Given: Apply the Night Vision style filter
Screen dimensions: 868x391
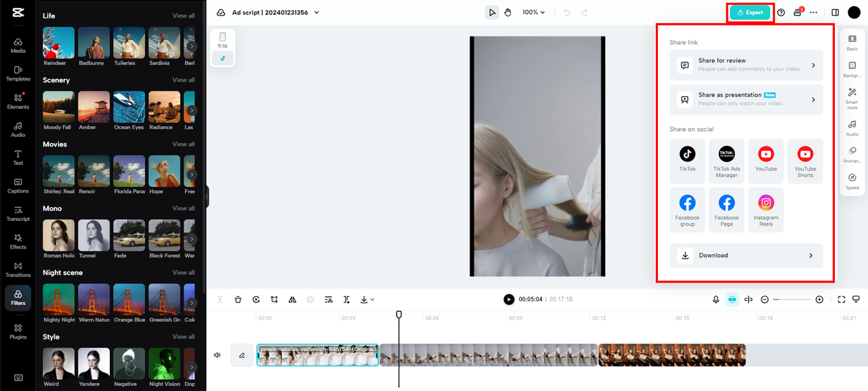Looking at the screenshot, I should [165, 364].
